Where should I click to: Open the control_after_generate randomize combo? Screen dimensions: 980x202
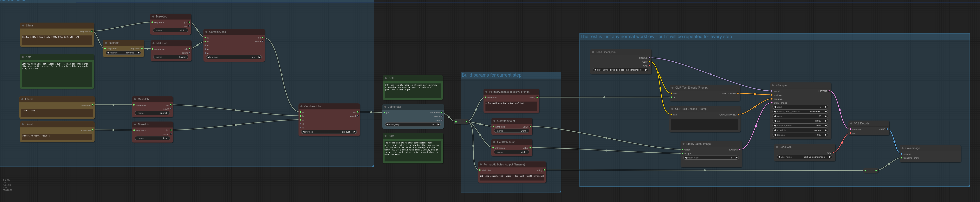(801, 112)
